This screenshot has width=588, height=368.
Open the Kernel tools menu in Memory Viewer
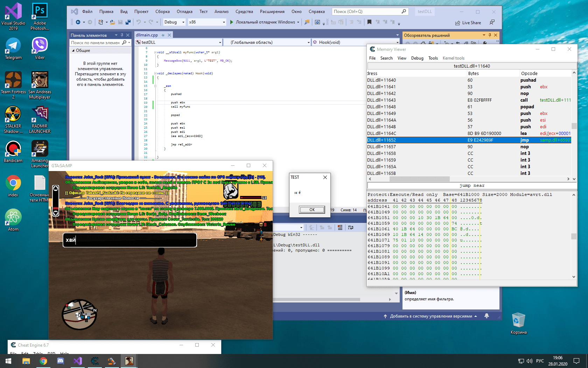click(454, 58)
